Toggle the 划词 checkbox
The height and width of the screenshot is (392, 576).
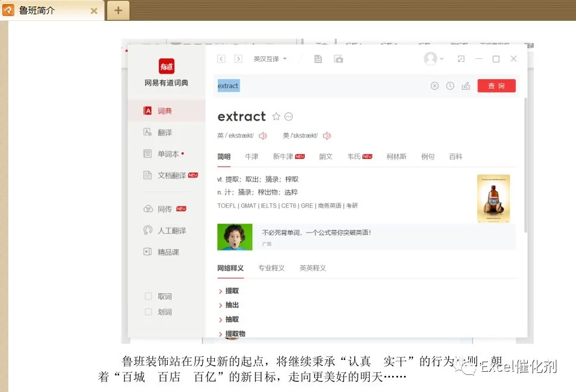[x=148, y=312]
